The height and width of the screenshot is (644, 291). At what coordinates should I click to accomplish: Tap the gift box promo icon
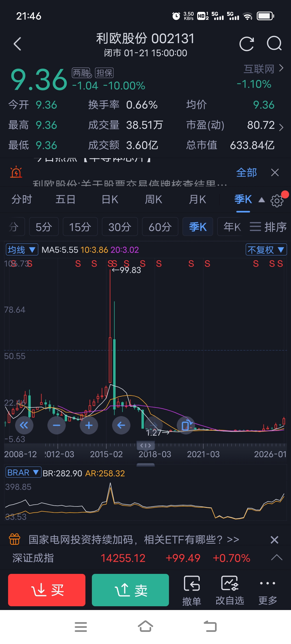(15, 539)
